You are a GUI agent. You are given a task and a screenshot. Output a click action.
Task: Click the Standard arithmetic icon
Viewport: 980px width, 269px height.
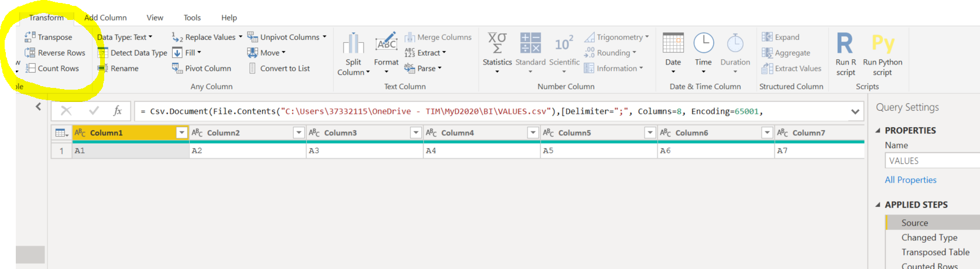click(530, 43)
